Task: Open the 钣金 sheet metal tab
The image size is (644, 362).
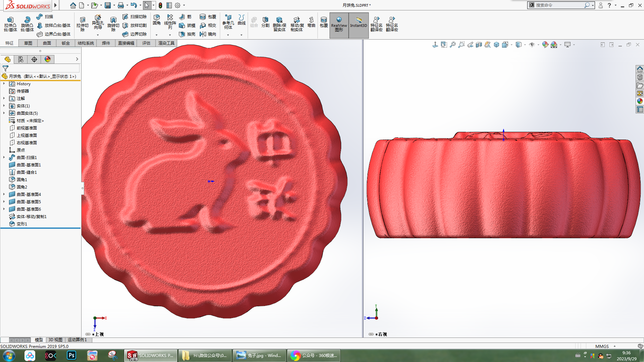Action: pos(65,43)
